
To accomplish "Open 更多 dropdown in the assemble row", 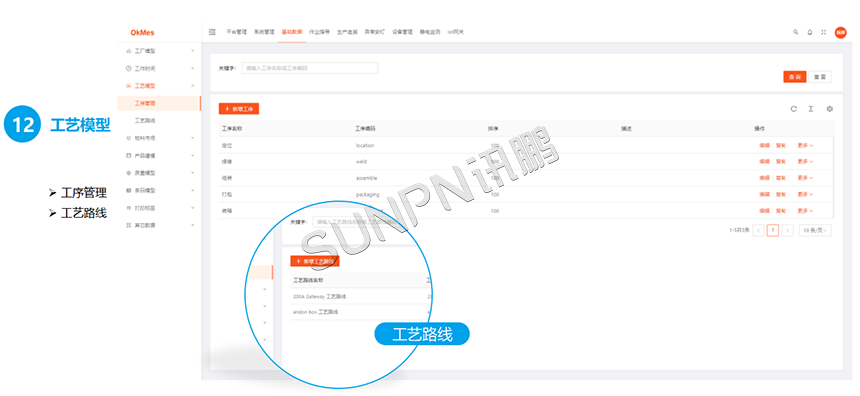I will [x=805, y=178].
